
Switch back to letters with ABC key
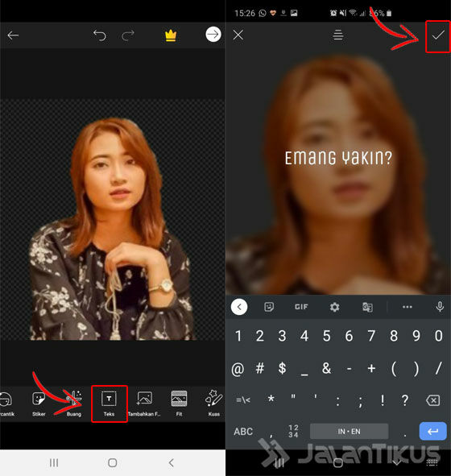pos(243,432)
